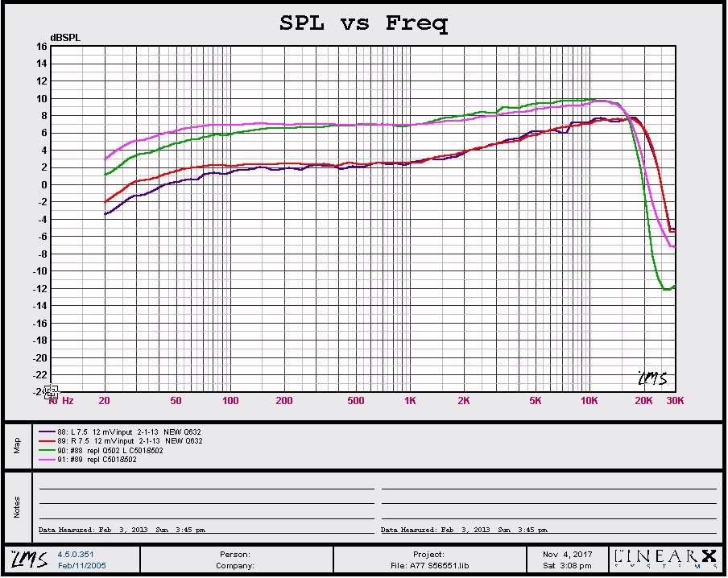Click the Project file name A77 S56551.lib
This screenshot has height=578, width=728.
coord(428,565)
